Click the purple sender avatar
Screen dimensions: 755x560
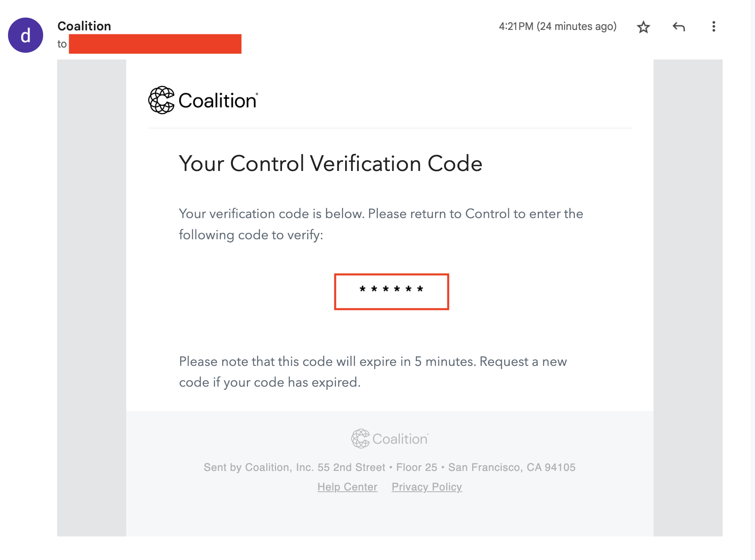pos(26,35)
